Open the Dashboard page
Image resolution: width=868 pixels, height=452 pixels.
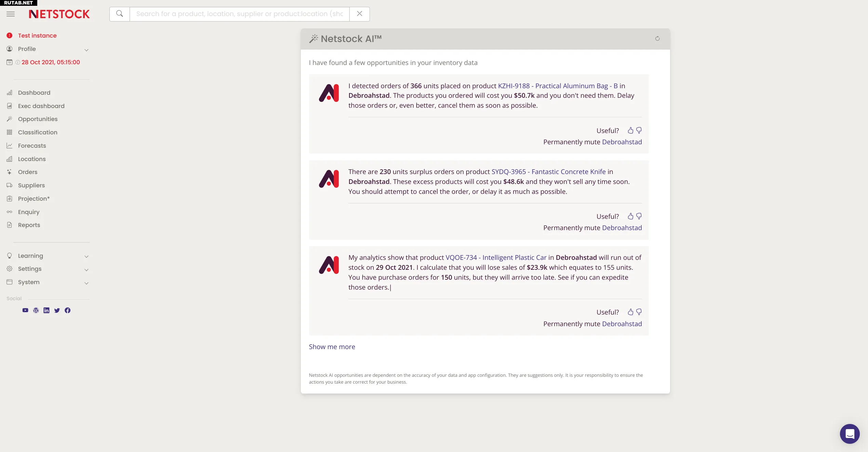point(34,93)
